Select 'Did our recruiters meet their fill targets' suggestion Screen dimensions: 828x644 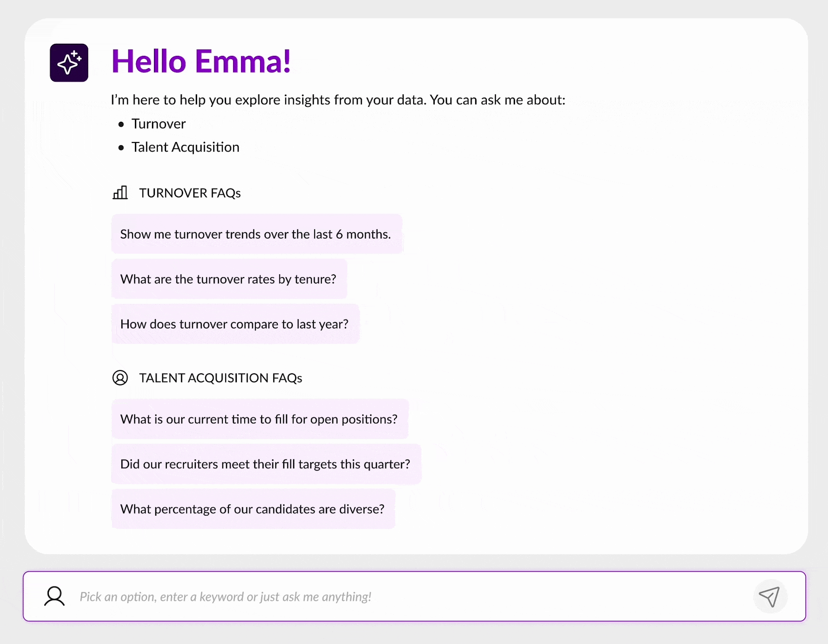[266, 464]
